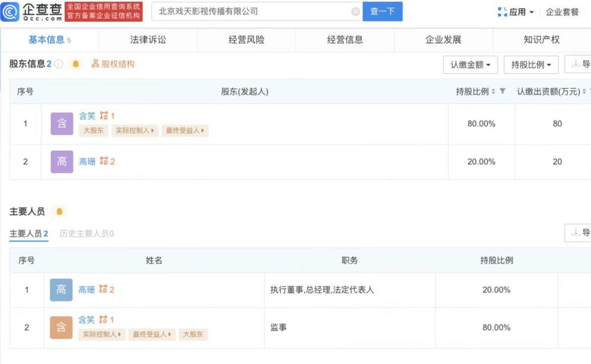Screen dimensions: 591x364
Task: Open the 认缴金额 dropdown filter
Action: [x=470, y=64]
